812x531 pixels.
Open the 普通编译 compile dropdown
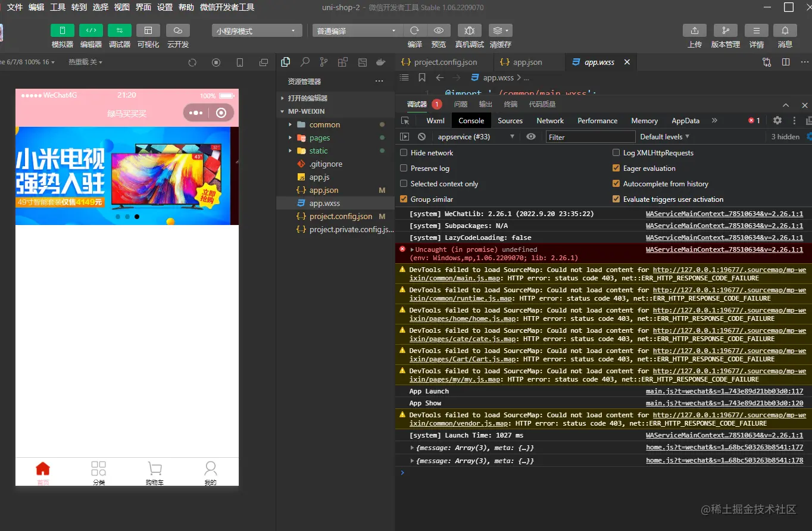click(358, 31)
